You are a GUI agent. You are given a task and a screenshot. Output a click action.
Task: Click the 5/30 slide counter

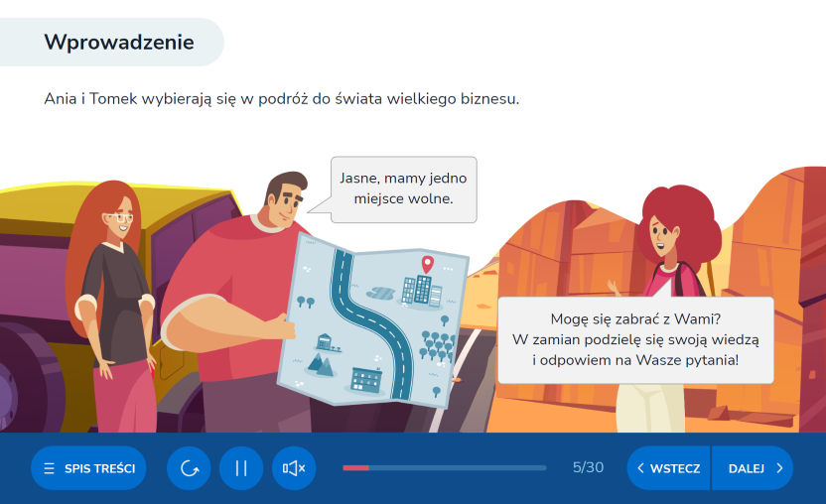tap(588, 467)
